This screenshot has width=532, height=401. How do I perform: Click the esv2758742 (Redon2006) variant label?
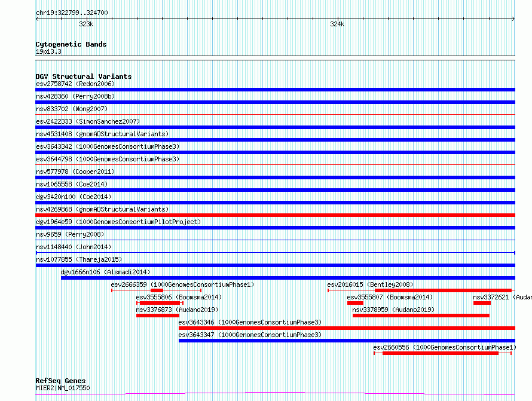(x=75, y=84)
